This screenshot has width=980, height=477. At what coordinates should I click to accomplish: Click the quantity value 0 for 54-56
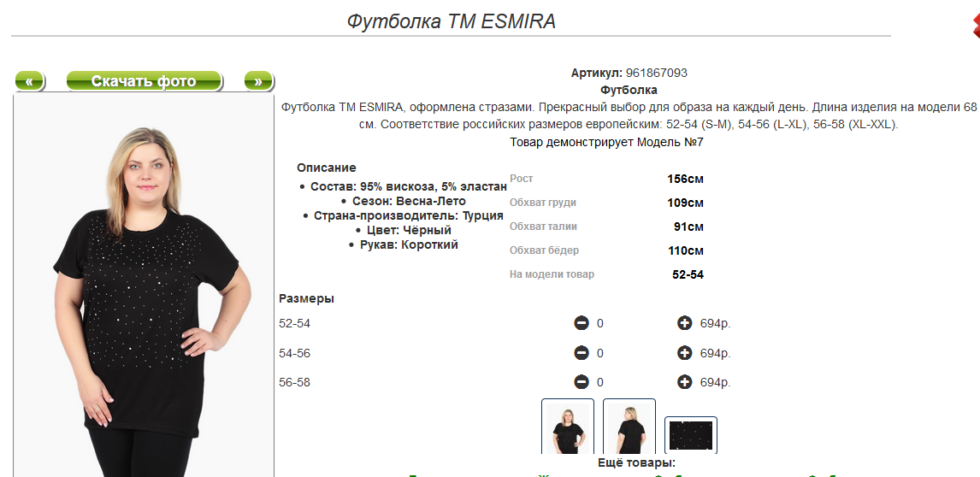(600, 353)
